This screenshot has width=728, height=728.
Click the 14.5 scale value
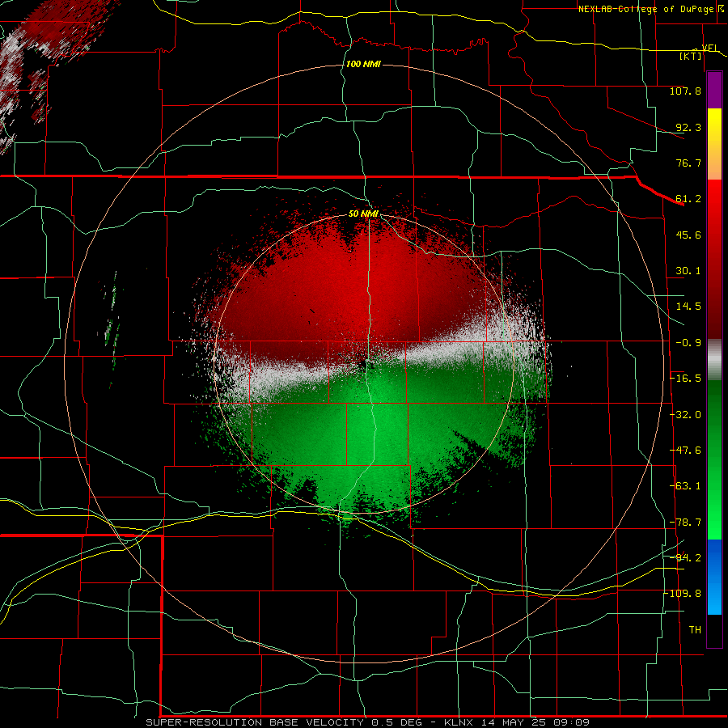point(688,307)
